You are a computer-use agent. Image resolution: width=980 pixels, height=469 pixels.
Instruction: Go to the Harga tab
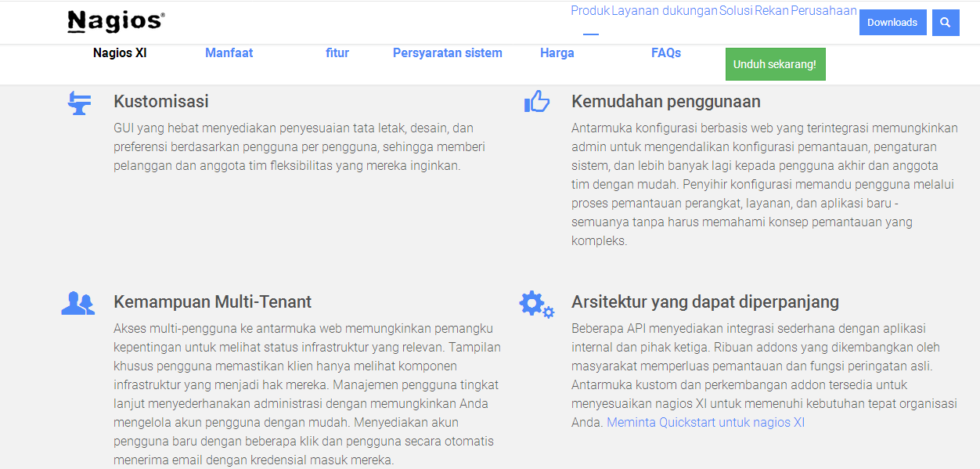pos(557,53)
